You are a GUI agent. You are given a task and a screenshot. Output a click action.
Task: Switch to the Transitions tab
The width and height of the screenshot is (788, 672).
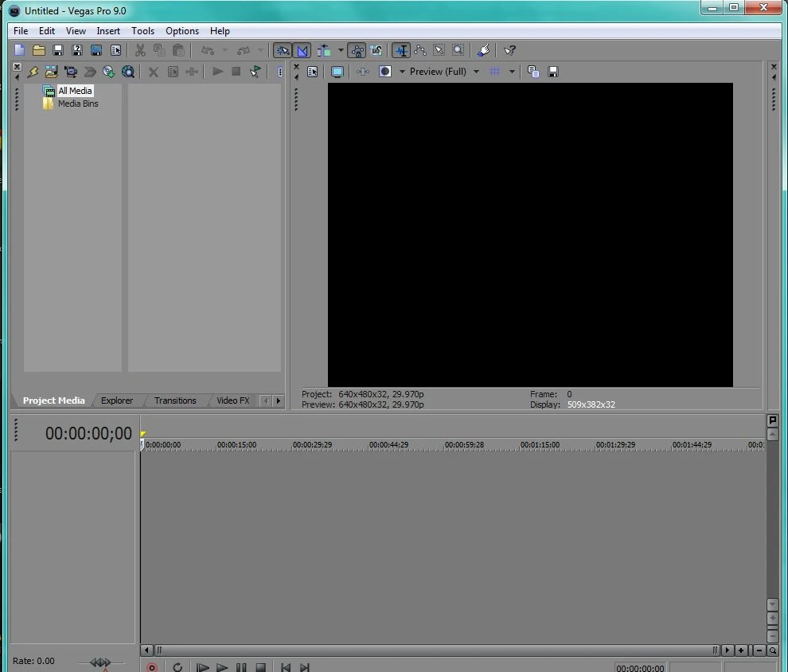[175, 400]
